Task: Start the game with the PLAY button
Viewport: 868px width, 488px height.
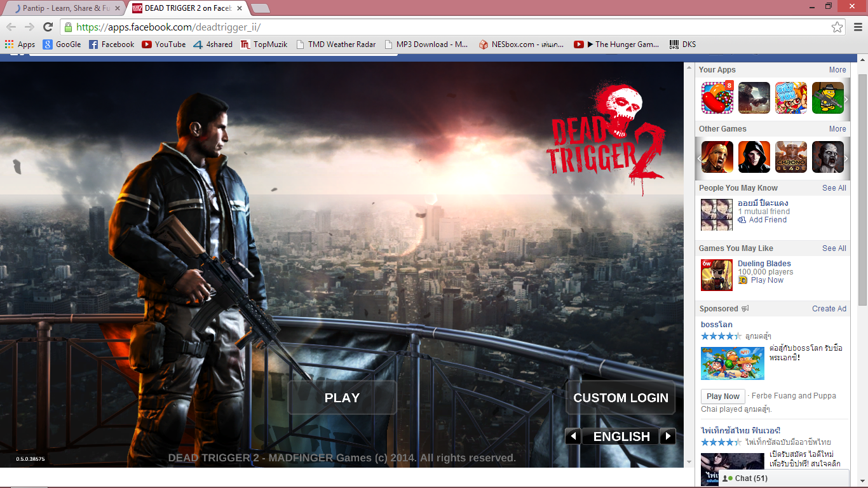Action: [342, 398]
